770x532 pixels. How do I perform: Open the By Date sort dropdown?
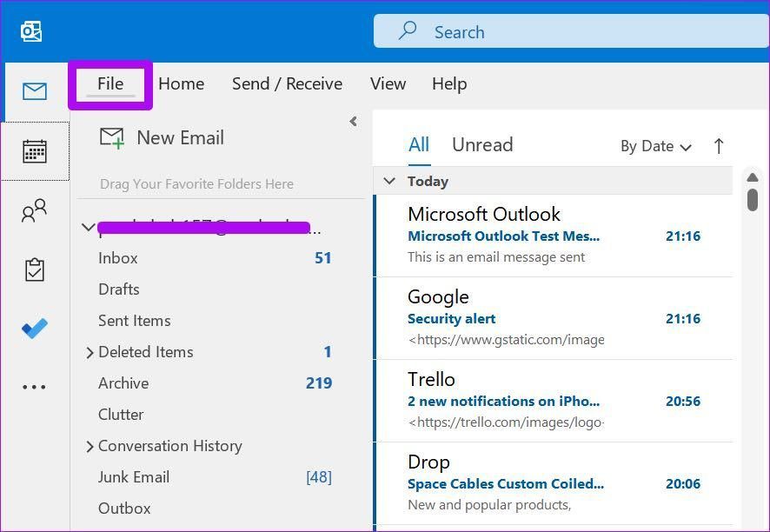point(656,146)
